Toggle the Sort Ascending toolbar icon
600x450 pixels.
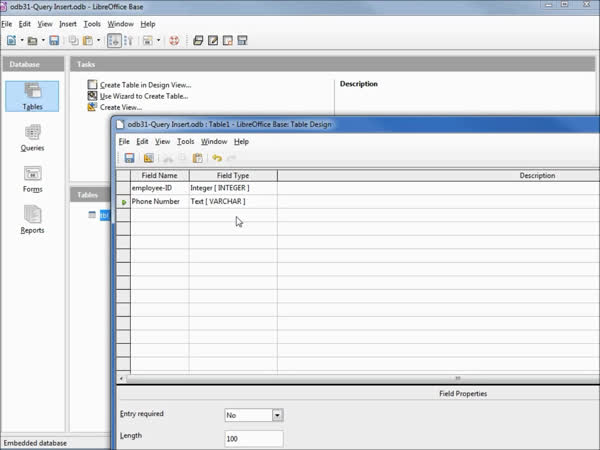pyautogui.click(x=114, y=40)
